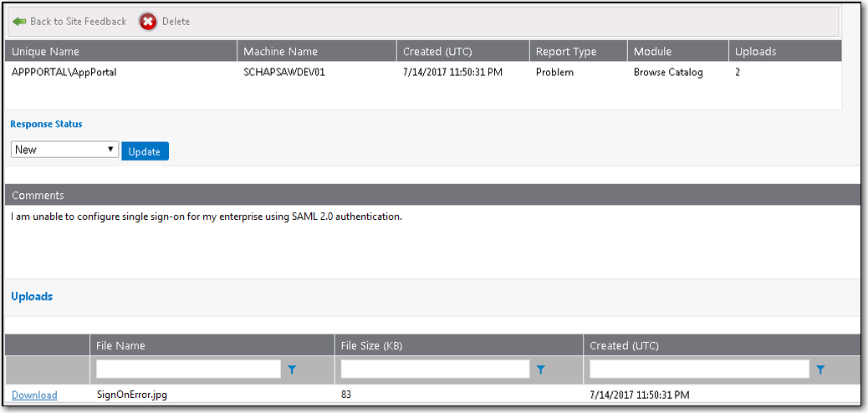Click the Delete label in toolbar
The image size is (868, 413).
(x=176, y=22)
